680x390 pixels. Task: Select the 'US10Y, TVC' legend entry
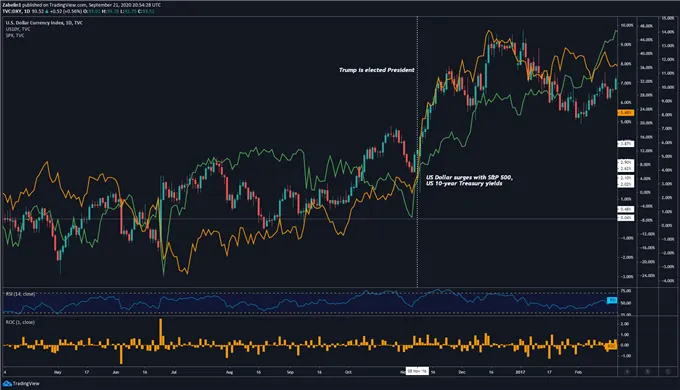point(18,29)
